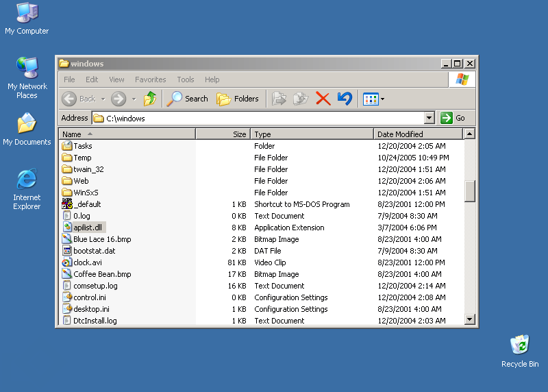The height and width of the screenshot is (392, 548).
Task: Open the Tools menu
Action: (185, 79)
